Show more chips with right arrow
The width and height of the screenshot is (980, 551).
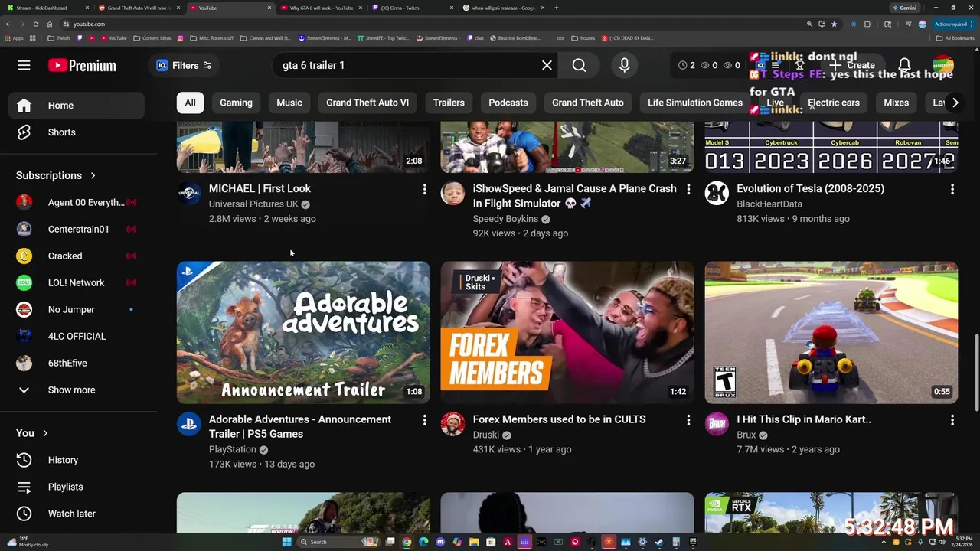(955, 103)
